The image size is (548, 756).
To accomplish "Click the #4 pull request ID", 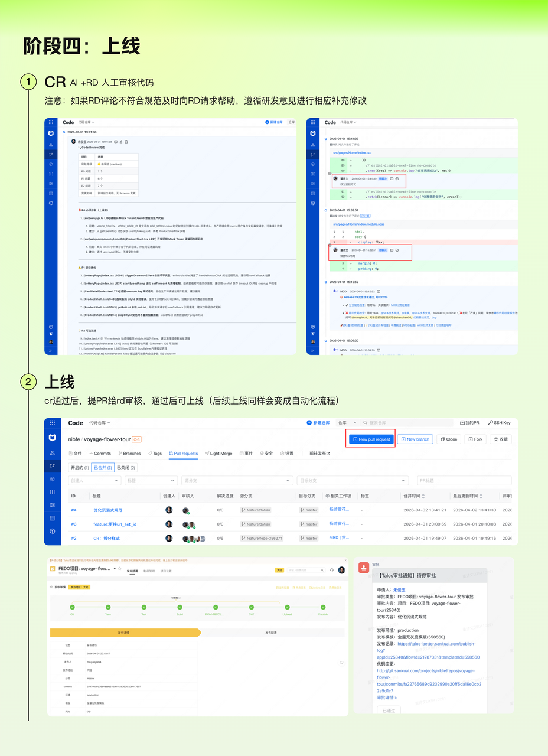I will click(x=74, y=510).
